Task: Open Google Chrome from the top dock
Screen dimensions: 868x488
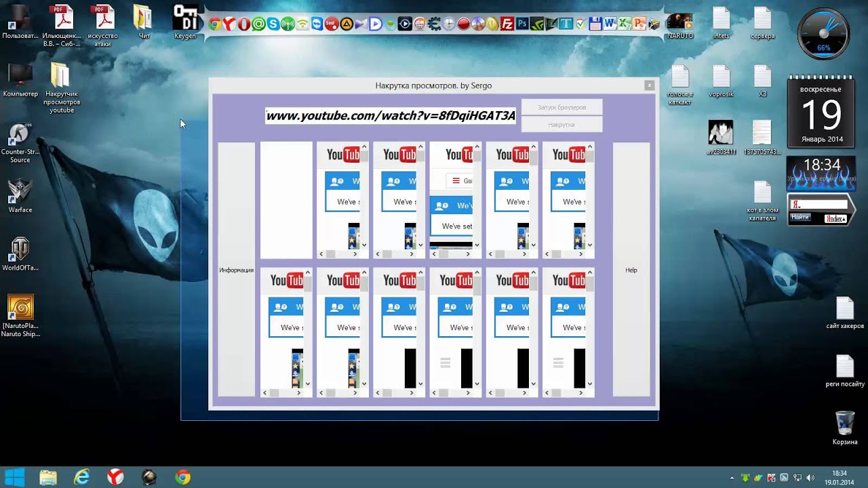Action: (215, 24)
